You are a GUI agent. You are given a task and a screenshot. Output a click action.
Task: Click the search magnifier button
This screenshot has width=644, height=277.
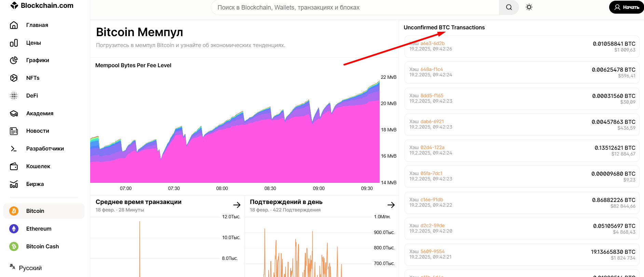click(509, 7)
